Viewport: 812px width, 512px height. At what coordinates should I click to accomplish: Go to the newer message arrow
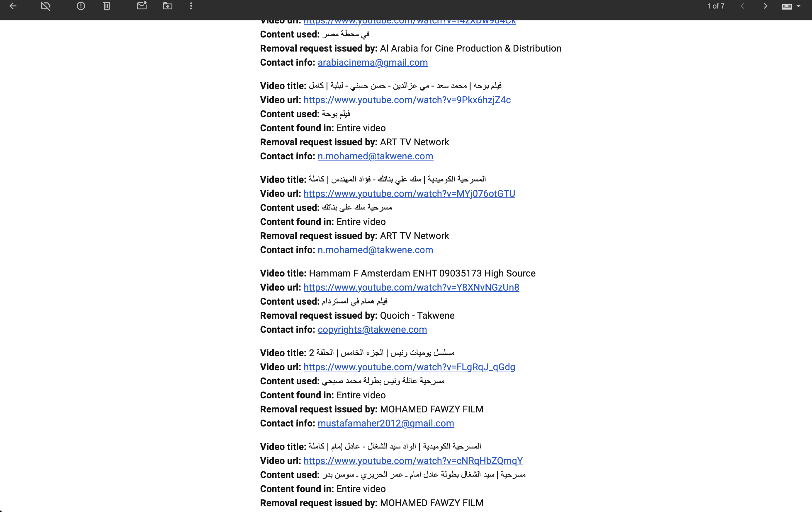point(742,6)
